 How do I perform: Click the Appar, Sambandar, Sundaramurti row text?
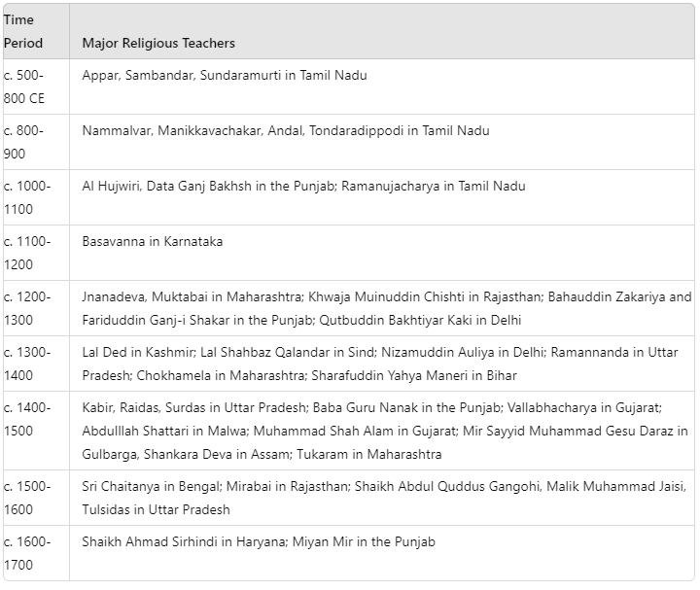pos(225,75)
